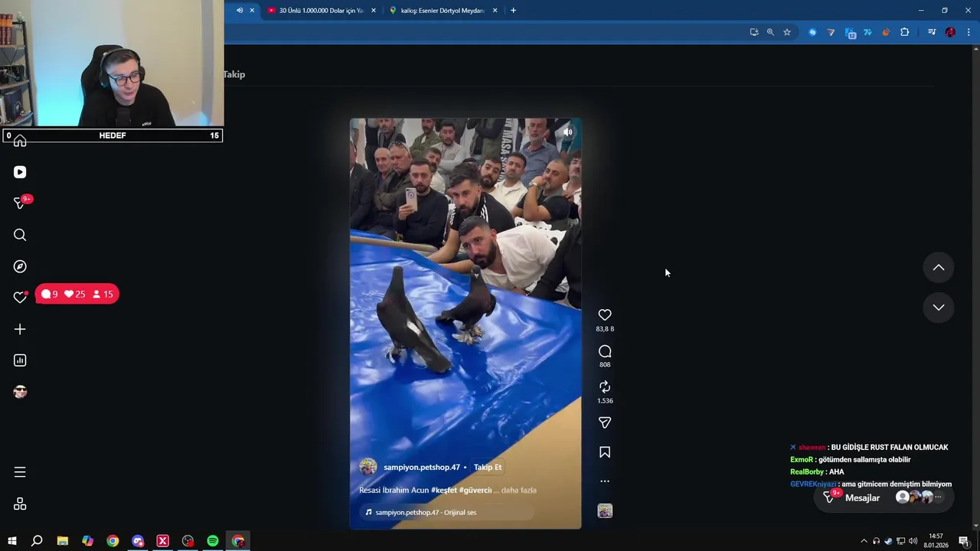Open a new Chrome tab with plus
The height and width of the screenshot is (551, 980).
pos(513,11)
